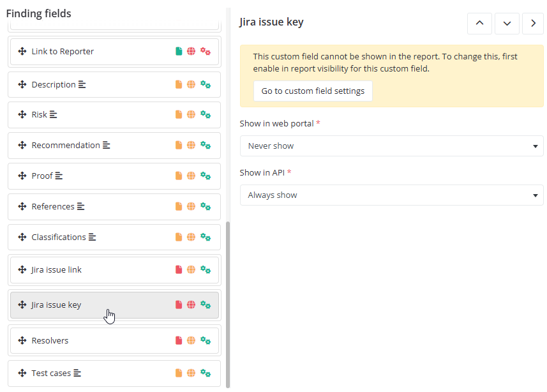Click the report icon next to Link to Reporter

pyautogui.click(x=179, y=51)
